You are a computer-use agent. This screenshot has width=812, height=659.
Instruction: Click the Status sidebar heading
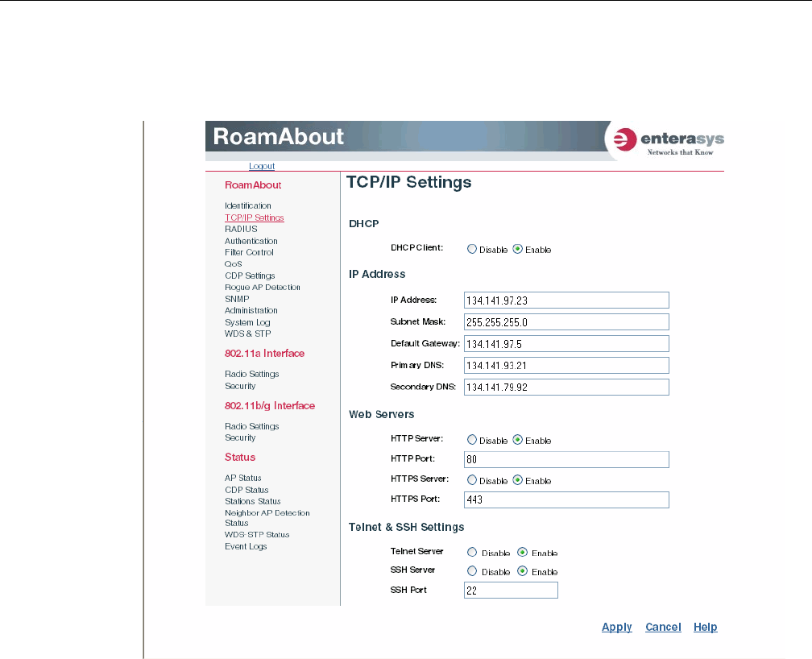click(240, 457)
